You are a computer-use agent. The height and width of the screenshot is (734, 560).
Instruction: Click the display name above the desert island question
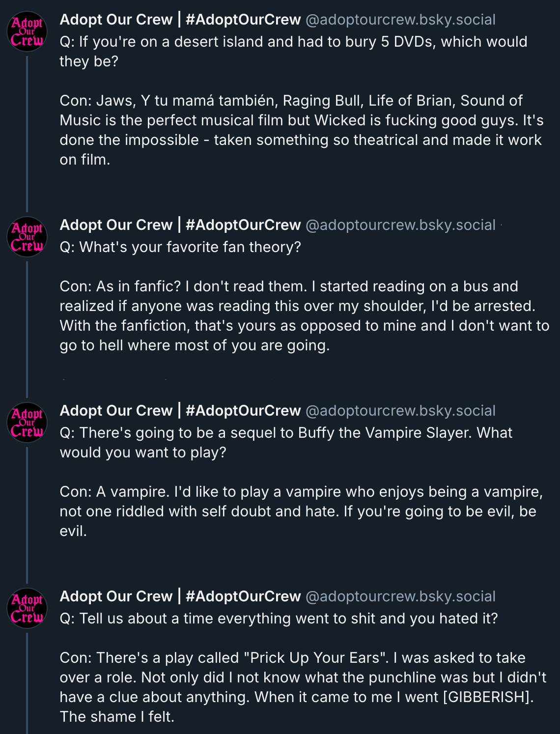click(x=180, y=20)
